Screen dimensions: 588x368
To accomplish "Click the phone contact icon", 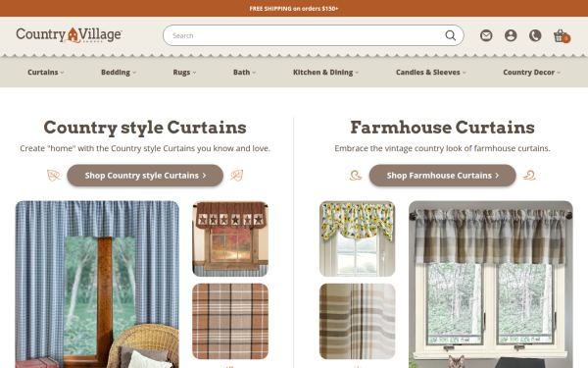I will point(535,35).
